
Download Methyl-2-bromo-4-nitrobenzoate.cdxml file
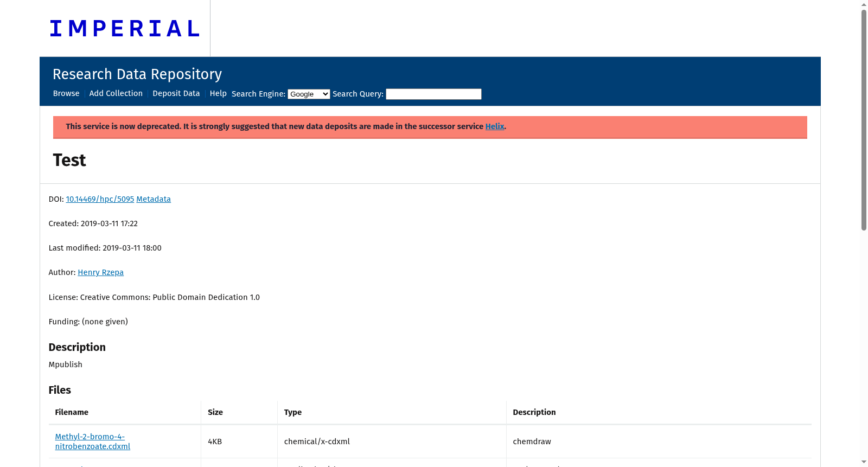point(93,442)
